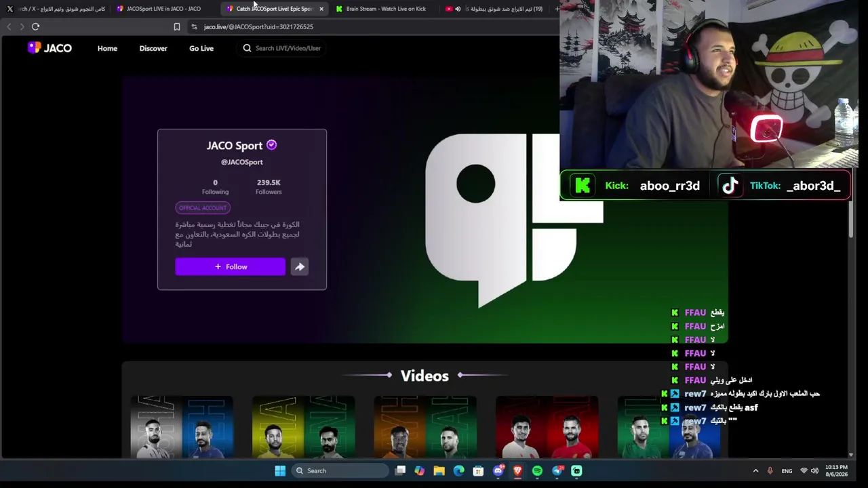Click the volume speaker icon in the tray
Screen dimensions: 868x488
point(814,471)
